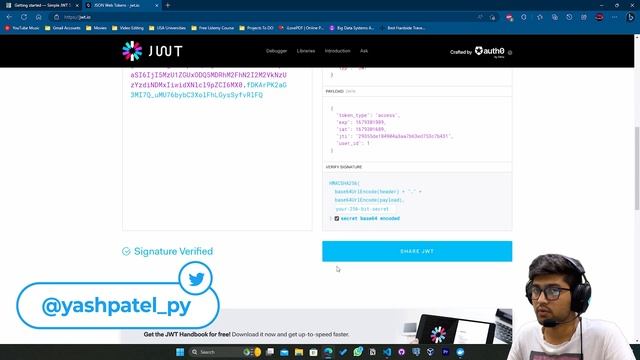Open the USA Universities bookmark folder

coord(167,28)
